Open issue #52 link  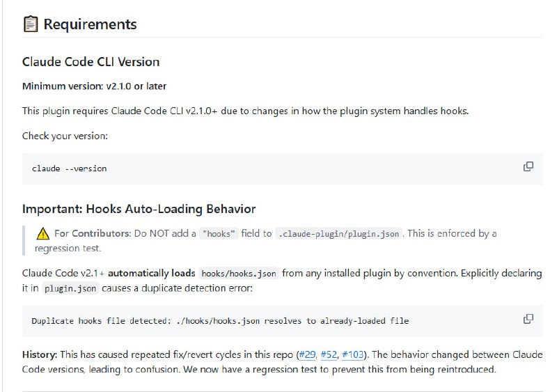point(329,355)
